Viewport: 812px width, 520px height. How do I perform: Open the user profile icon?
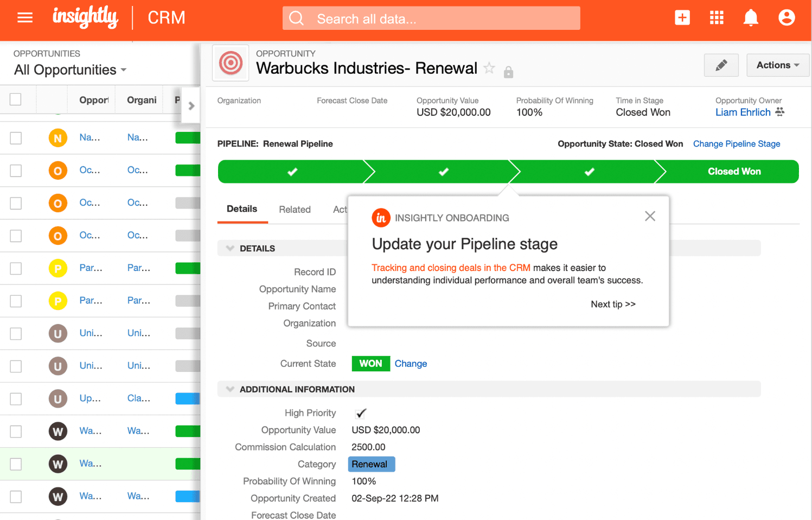(x=787, y=17)
